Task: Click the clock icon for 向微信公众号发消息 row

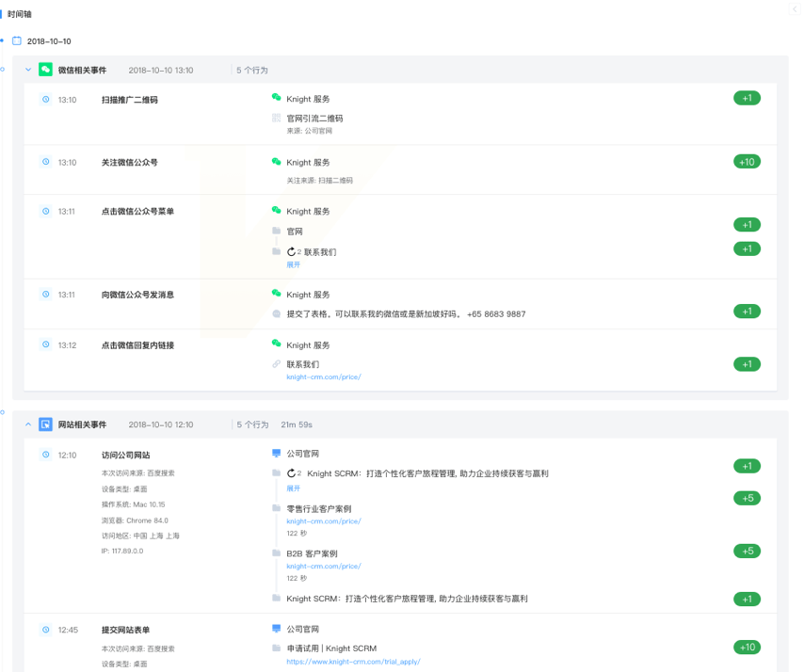Action: click(x=46, y=295)
